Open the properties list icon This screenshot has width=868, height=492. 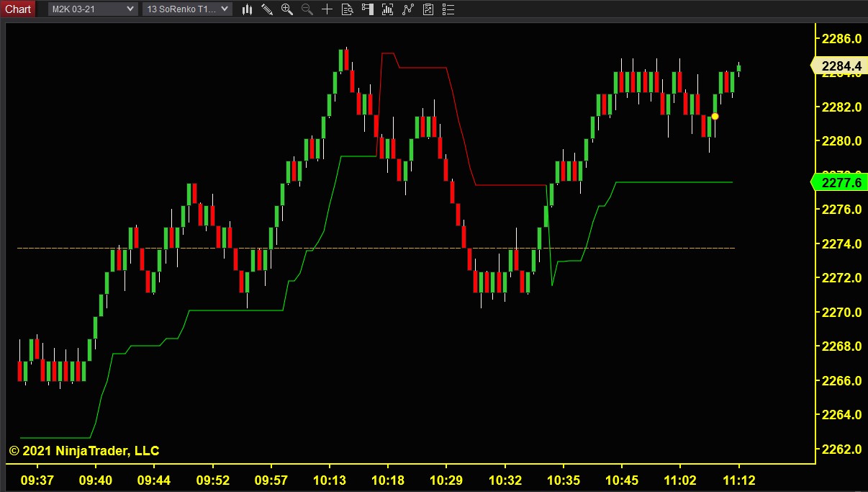click(x=448, y=9)
